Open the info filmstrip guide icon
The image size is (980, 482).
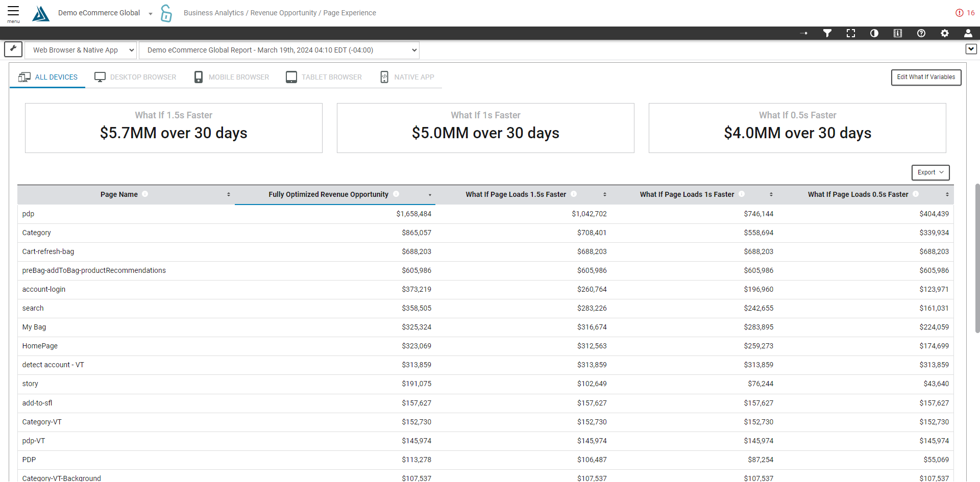pyautogui.click(x=898, y=33)
